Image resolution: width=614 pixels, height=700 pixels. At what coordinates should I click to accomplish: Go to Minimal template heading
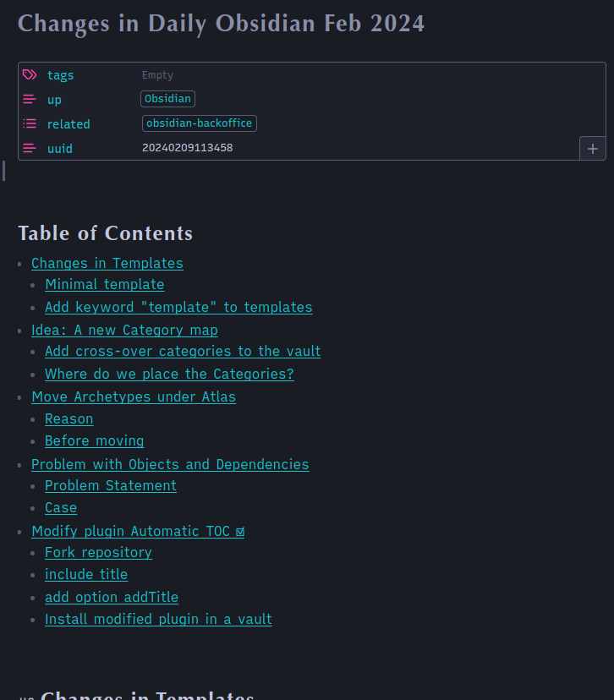(105, 284)
